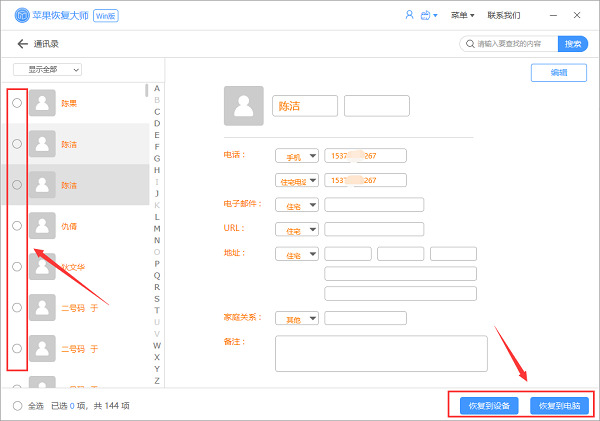Click the Win版 badge
The image size is (600, 421).
pos(106,16)
